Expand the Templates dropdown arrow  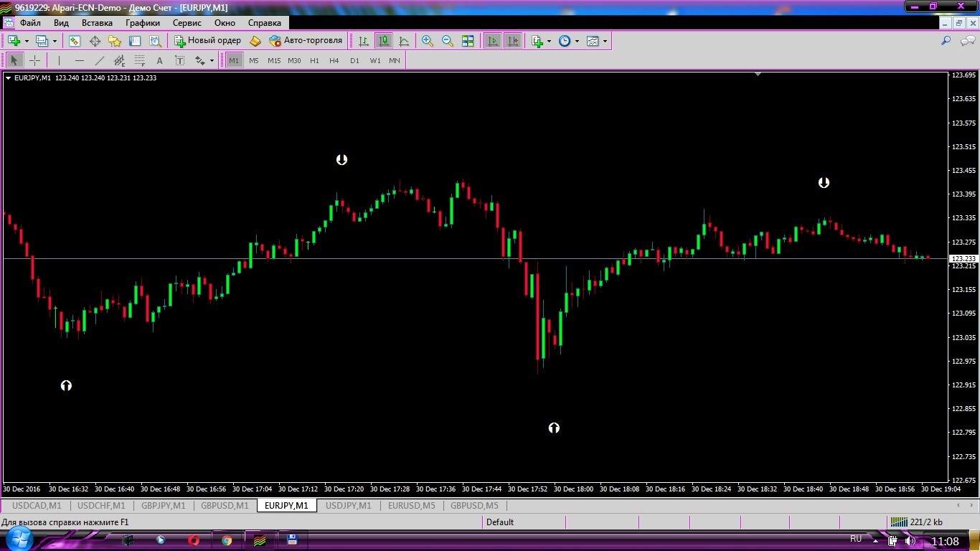pyautogui.click(x=605, y=41)
